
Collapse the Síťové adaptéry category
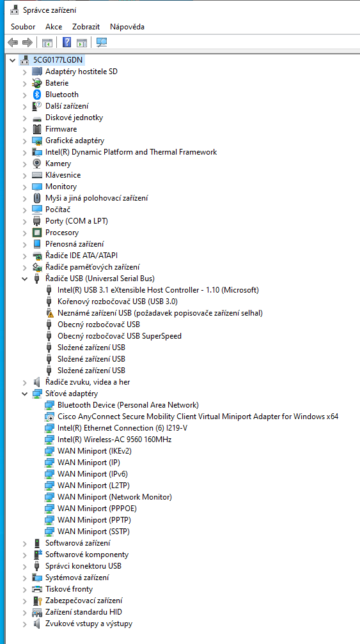[25, 394]
